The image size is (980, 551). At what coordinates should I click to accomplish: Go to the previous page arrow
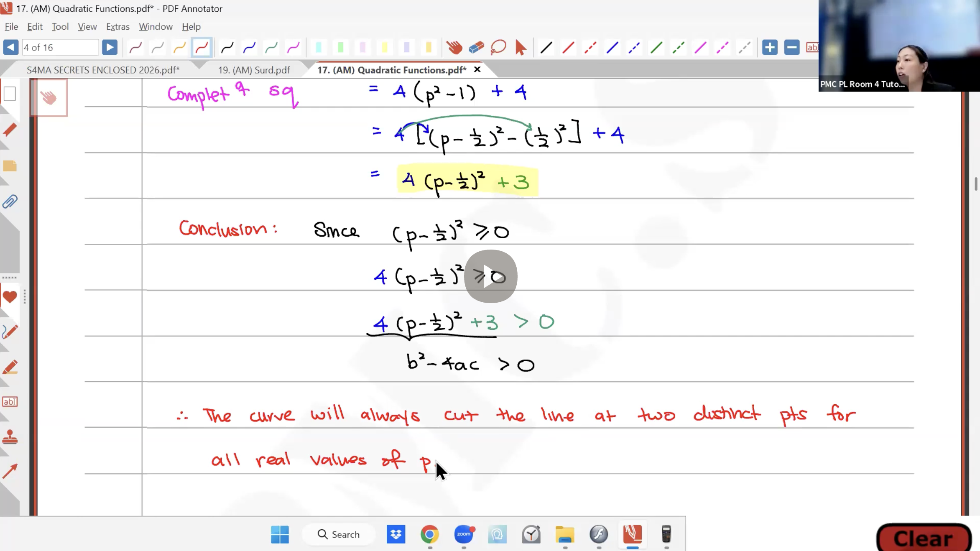pyautogui.click(x=11, y=47)
